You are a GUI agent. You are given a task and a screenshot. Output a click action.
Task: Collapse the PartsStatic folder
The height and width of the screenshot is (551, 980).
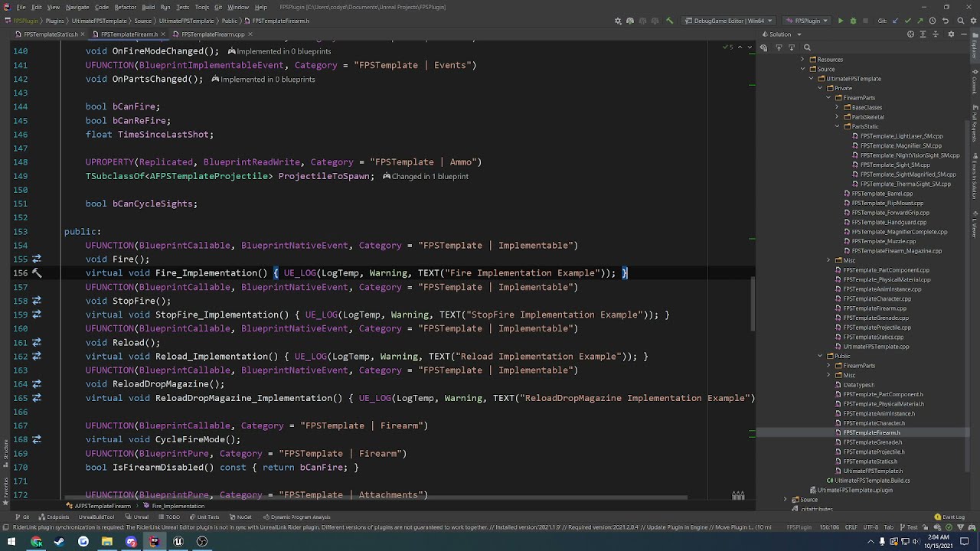tap(837, 126)
